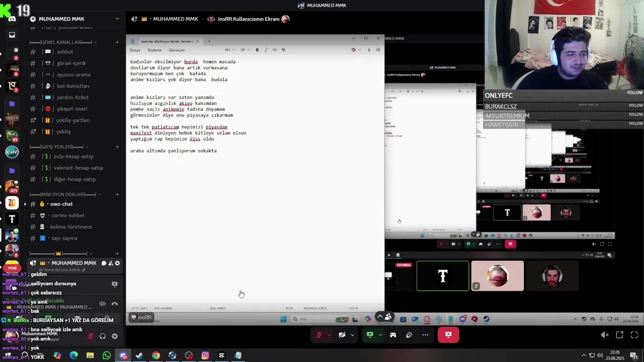Toggle microphone mute in call controls
The image size is (644, 362).
coord(319,335)
